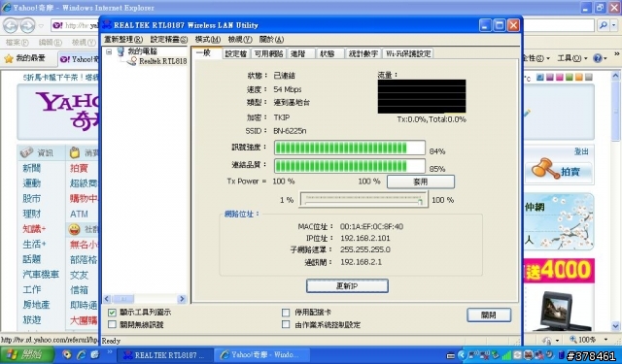Viewport: 622px width, 364px height.
Task: Click the Tx Power slider track
Action: (363, 199)
